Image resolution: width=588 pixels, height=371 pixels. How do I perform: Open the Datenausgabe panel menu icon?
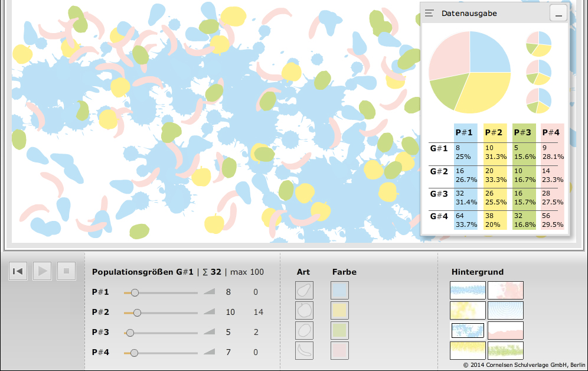[x=430, y=13]
